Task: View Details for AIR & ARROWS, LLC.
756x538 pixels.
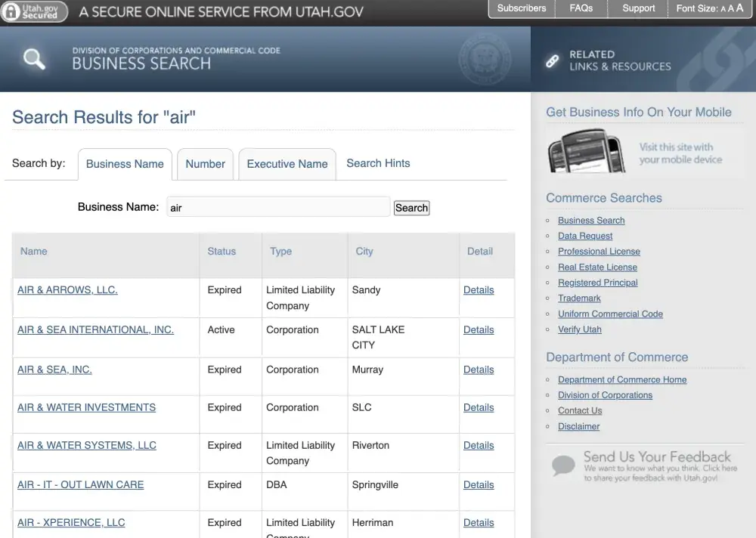Action: click(x=479, y=290)
